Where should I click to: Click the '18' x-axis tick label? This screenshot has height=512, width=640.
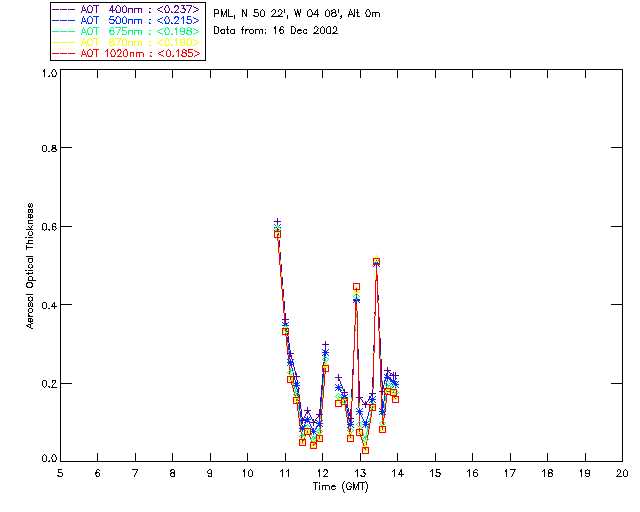(548, 473)
